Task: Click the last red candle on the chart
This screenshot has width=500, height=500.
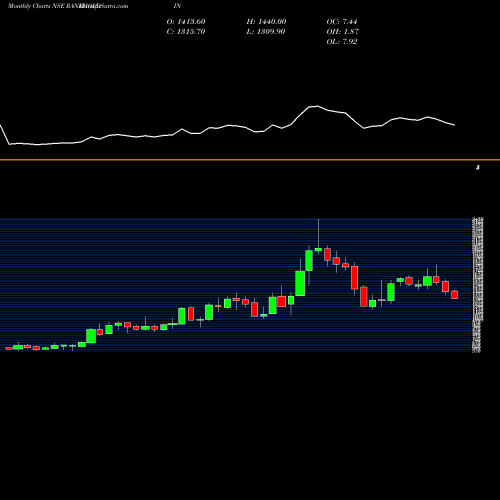Action: [x=455, y=295]
